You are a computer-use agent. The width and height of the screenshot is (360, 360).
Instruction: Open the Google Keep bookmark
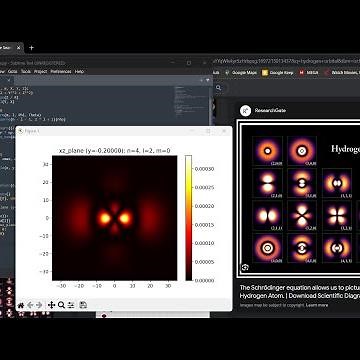278,72
